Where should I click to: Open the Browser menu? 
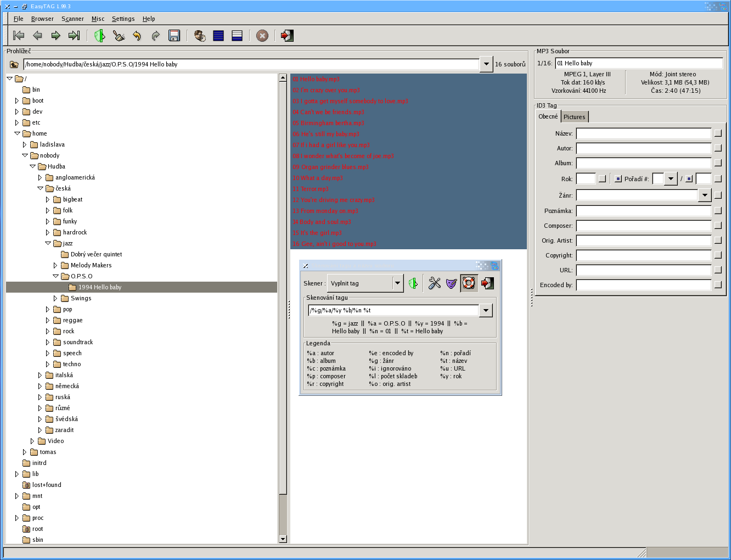coord(42,19)
